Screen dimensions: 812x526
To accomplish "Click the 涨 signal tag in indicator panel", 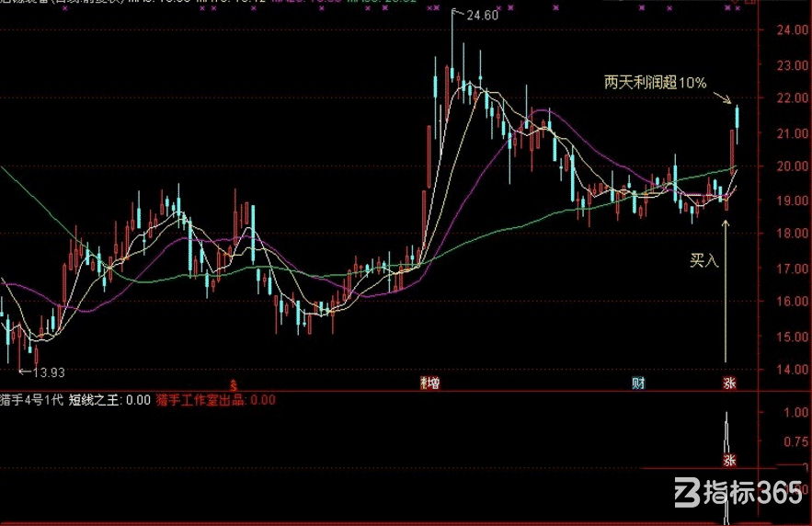I will click(x=729, y=460).
